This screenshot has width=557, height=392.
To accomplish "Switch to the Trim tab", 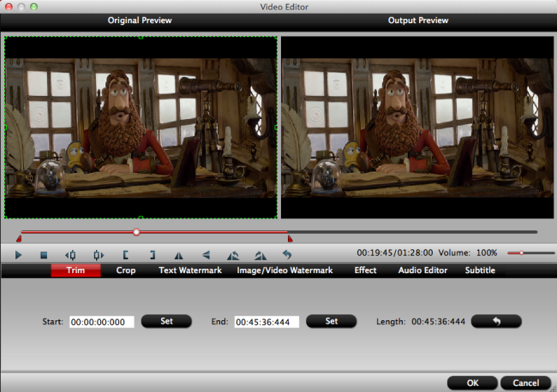I will (75, 270).
